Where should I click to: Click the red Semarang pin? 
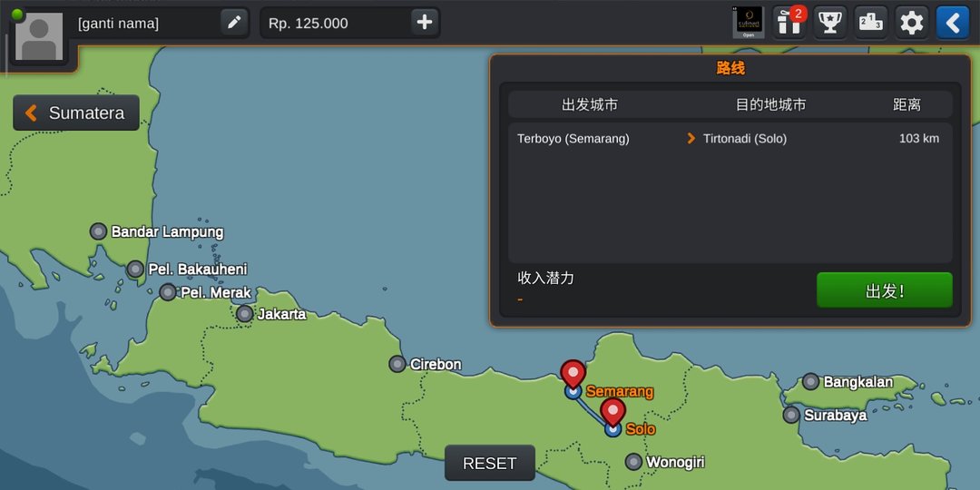click(573, 374)
